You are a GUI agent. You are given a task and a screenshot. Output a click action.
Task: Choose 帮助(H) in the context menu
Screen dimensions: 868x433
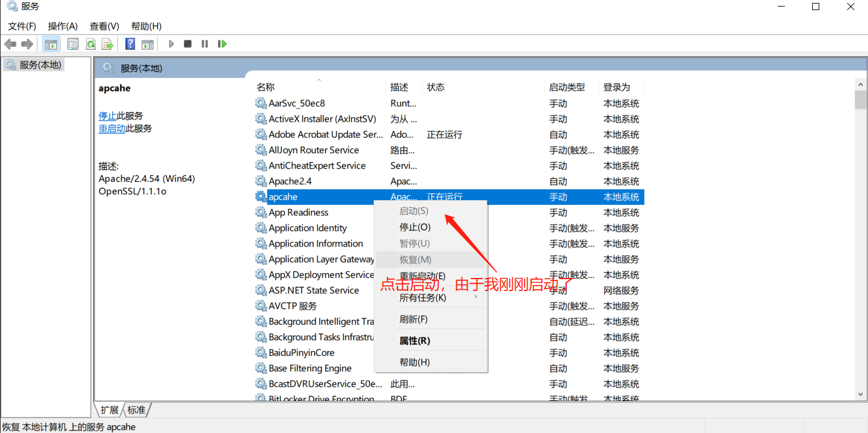pyautogui.click(x=431, y=362)
